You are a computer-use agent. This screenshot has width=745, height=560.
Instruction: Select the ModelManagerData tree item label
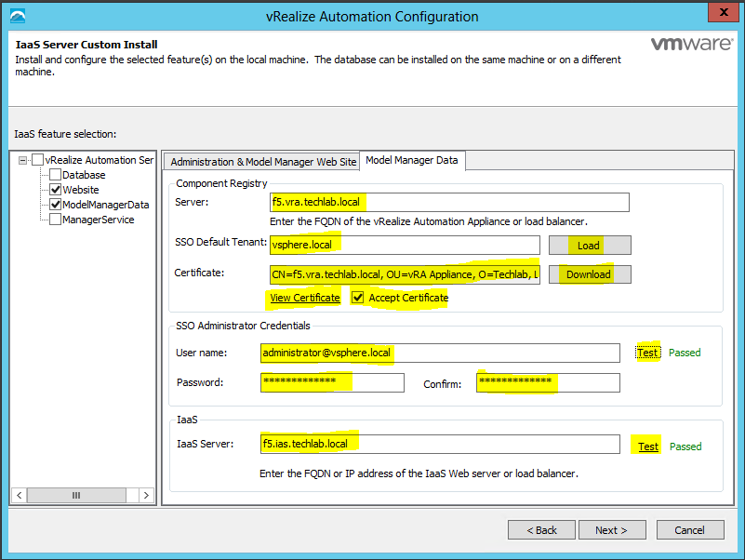[x=105, y=205]
